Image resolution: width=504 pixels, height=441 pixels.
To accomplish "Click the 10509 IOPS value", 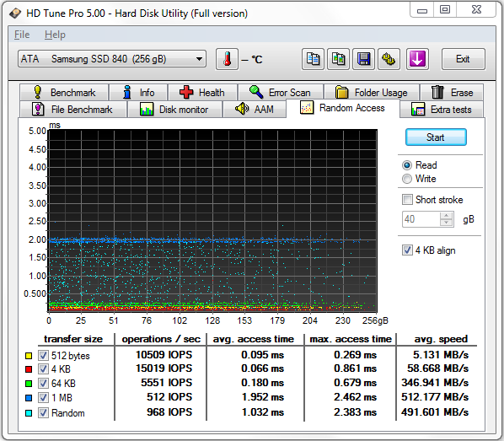I will click(x=164, y=355).
